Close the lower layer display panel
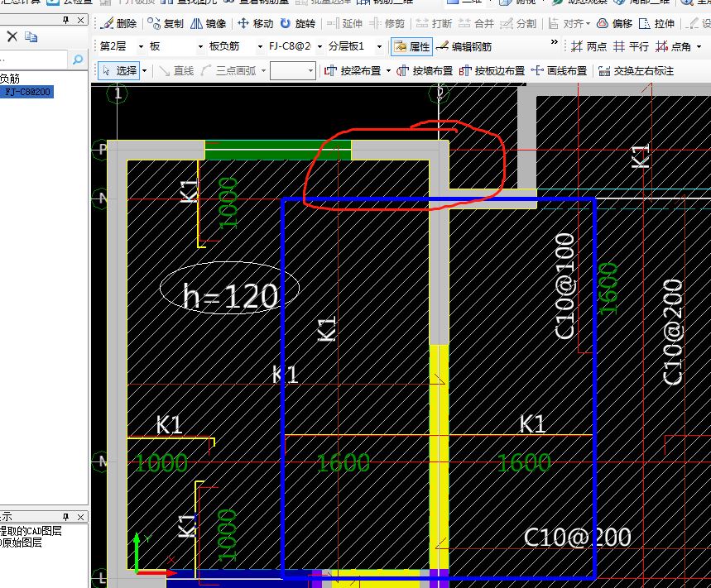The image size is (711, 588). point(81,517)
